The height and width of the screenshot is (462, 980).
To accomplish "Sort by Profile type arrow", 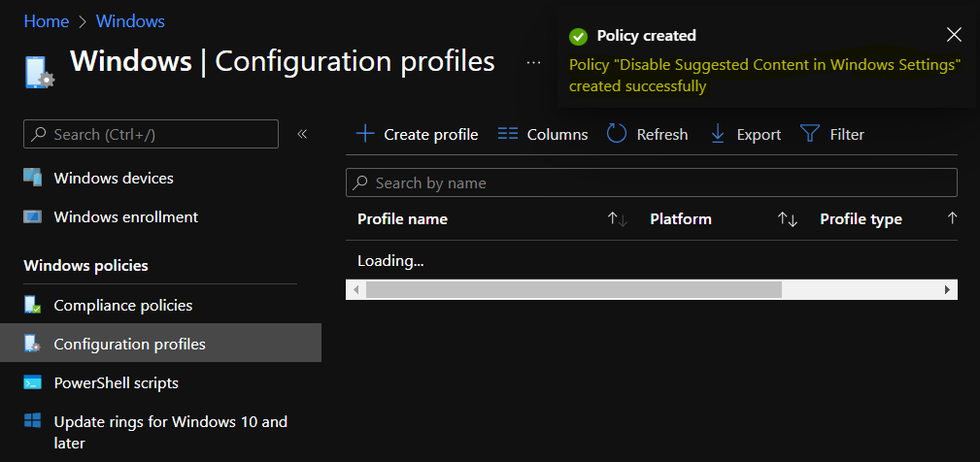I will click(x=952, y=217).
